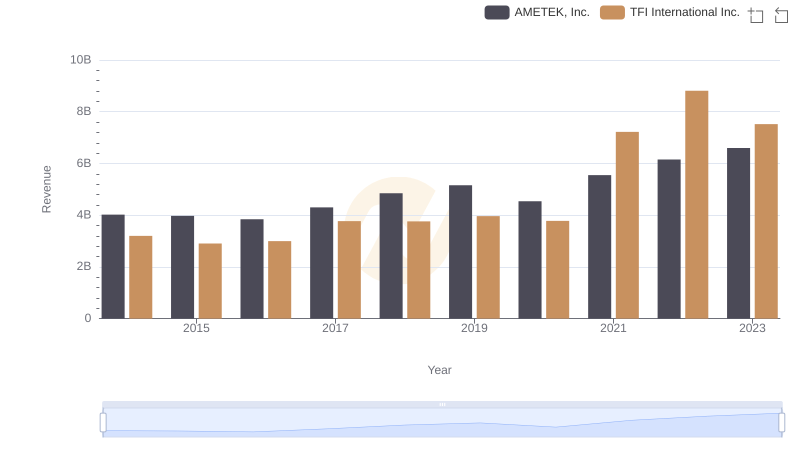The width and height of the screenshot is (800, 461).
Task: Click the 2015 TFI International bar
Action: coord(210,281)
